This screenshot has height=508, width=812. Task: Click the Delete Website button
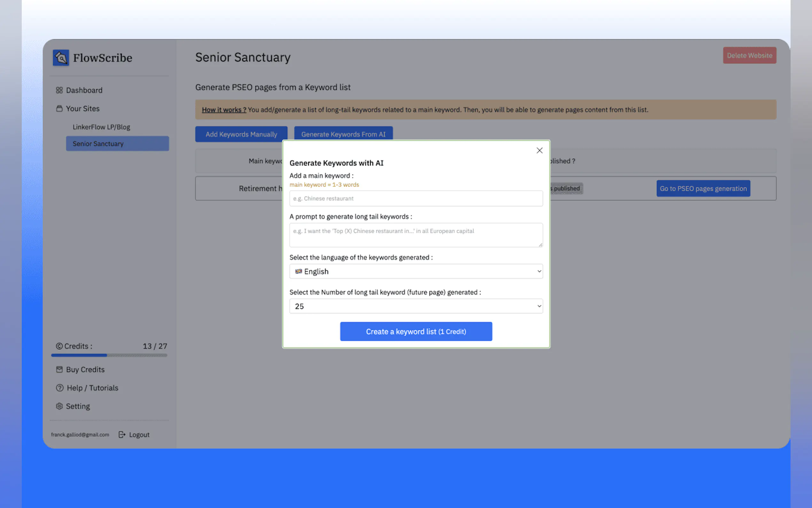pos(749,55)
